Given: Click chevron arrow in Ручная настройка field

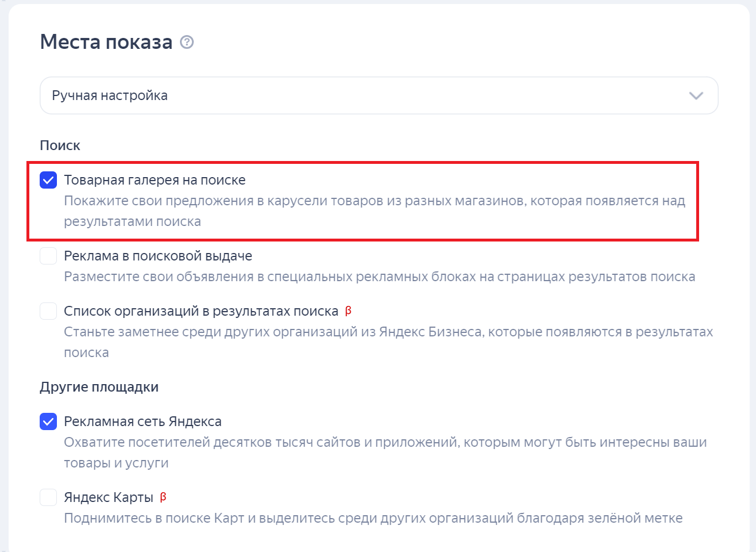Looking at the screenshot, I should (696, 95).
